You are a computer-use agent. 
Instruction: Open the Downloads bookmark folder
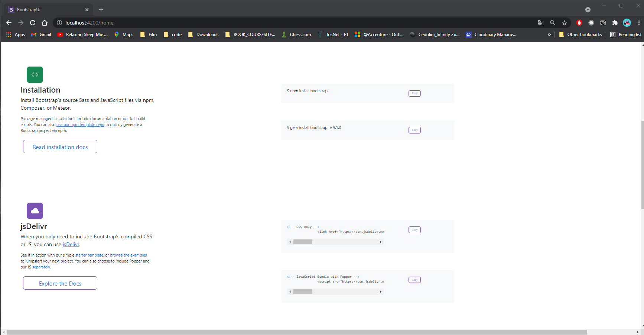203,35
